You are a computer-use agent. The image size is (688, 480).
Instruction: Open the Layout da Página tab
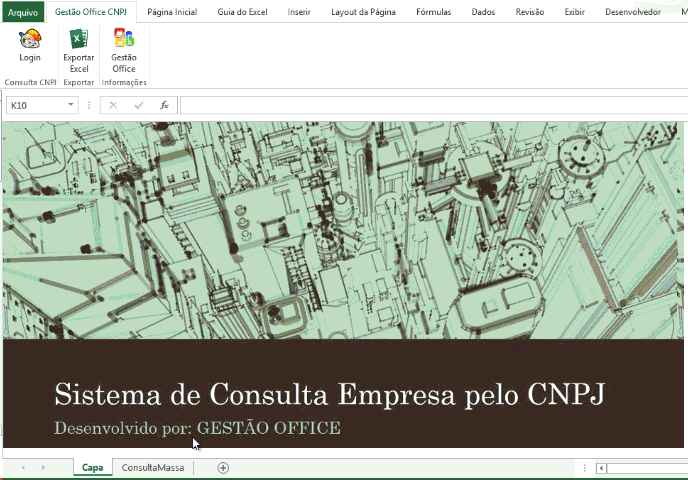(363, 12)
